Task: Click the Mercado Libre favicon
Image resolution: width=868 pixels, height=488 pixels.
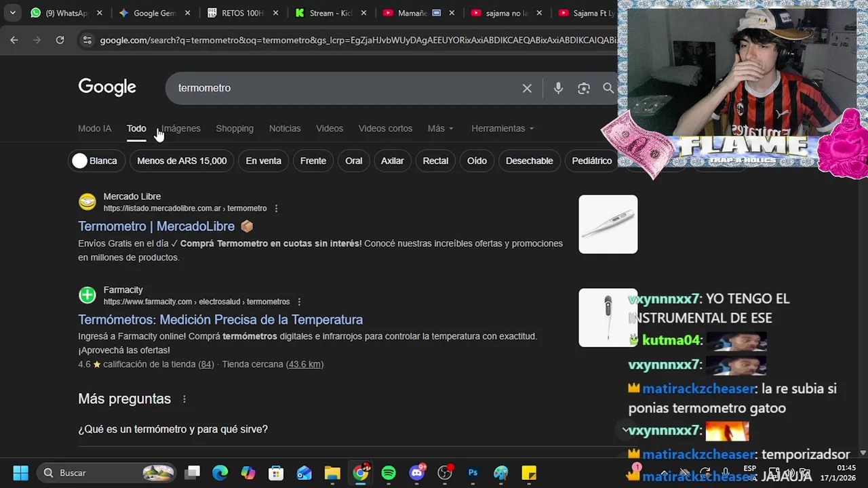Action: click(x=87, y=202)
